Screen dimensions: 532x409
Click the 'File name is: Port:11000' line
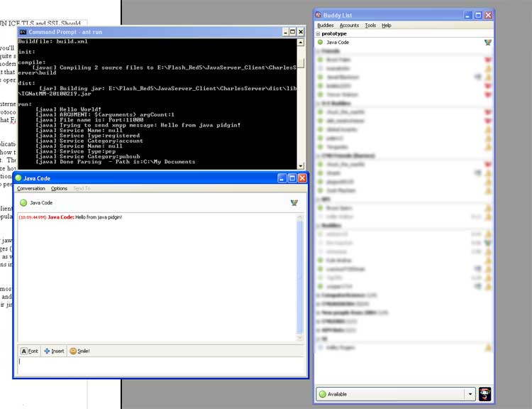(89, 120)
